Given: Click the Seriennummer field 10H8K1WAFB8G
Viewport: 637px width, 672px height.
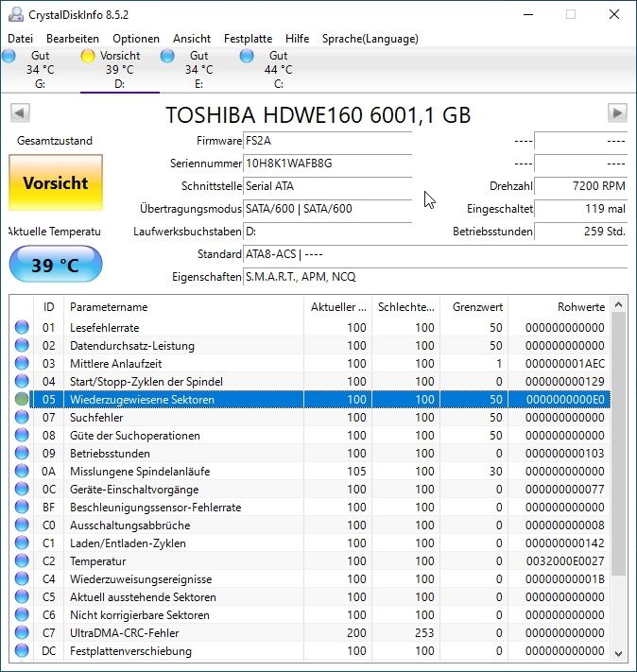Looking at the screenshot, I should click(x=328, y=164).
